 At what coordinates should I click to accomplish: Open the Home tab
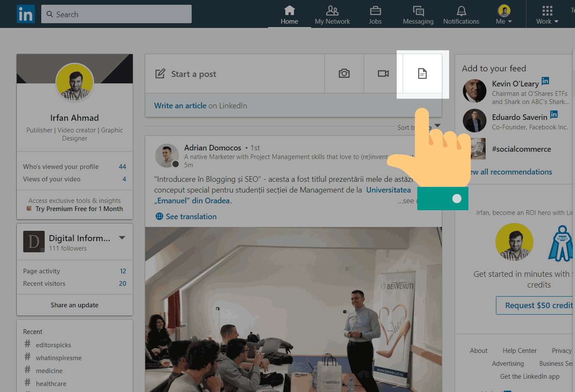289,15
